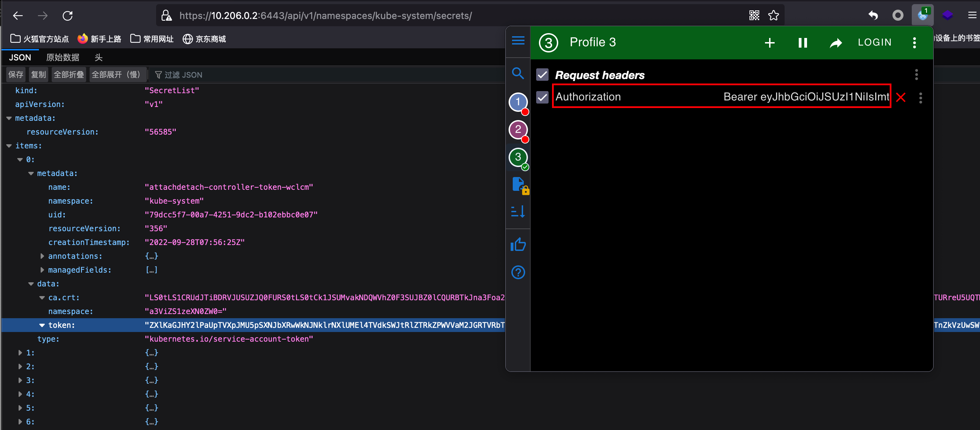The image size is (980, 430).
Task: Click the thumbs-up feedback icon
Action: pyautogui.click(x=518, y=245)
